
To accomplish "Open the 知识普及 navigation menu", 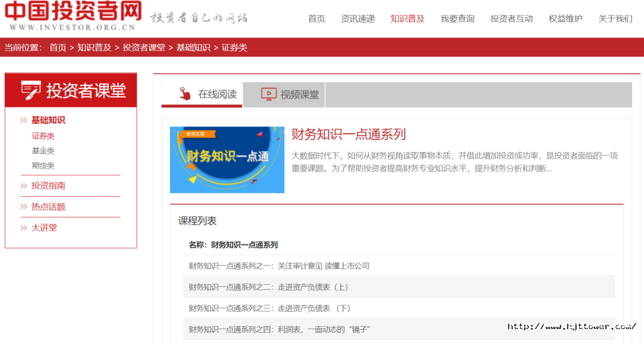I will click(x=407, y=18).
